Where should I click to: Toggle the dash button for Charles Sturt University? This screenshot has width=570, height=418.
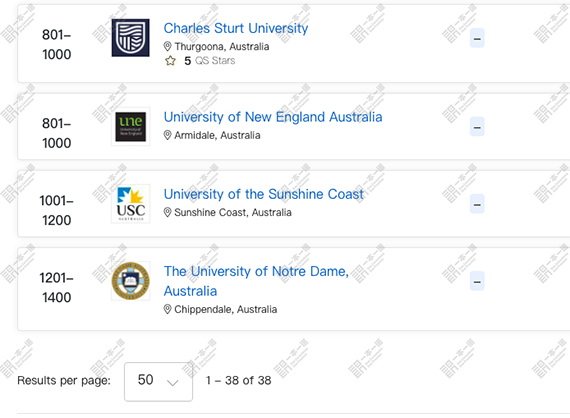477,38
